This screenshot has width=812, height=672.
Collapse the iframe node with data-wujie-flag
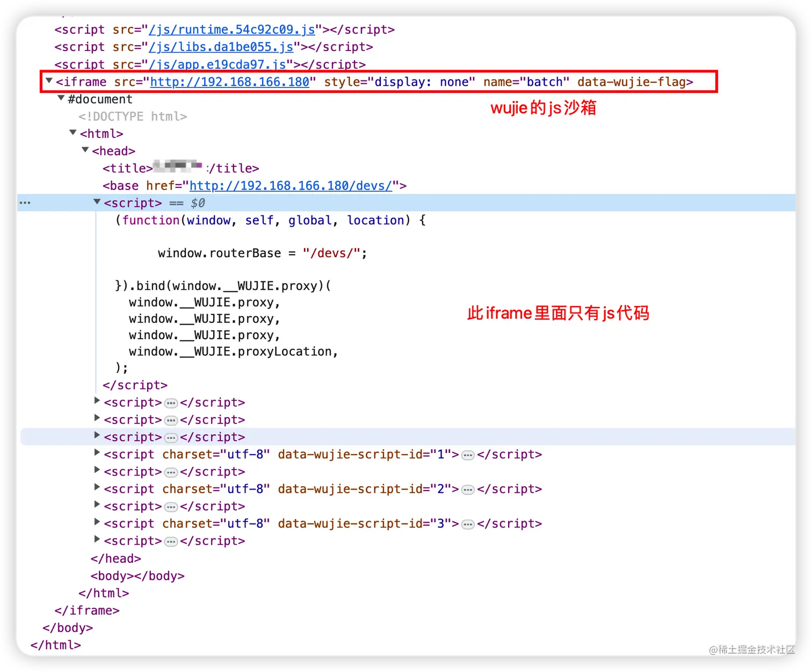pyautogui.click(x=49, y=81)
